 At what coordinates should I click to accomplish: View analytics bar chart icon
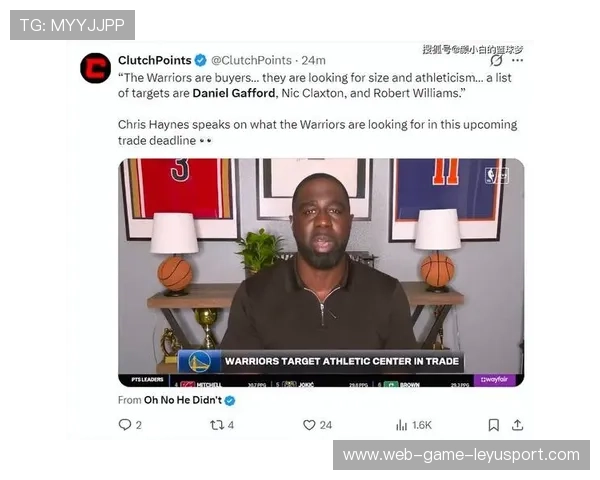click(401, 425)
